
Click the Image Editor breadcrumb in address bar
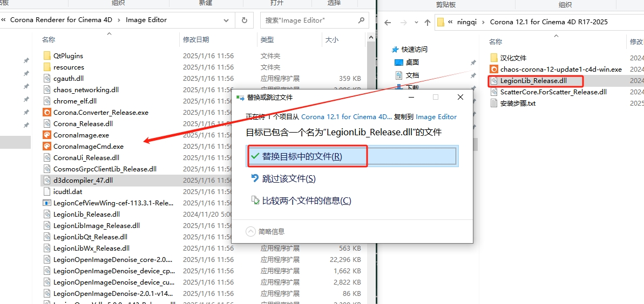coord(146,20)
